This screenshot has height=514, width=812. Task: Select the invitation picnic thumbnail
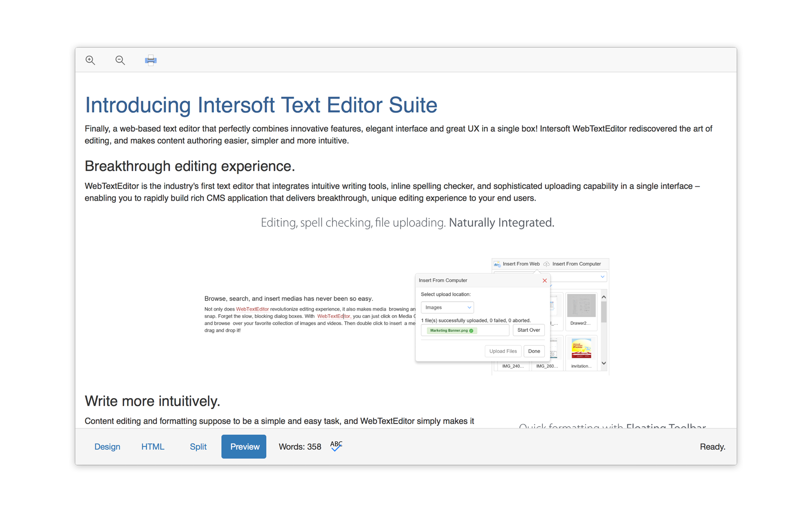pyautogui.click(x=581, y=349)
